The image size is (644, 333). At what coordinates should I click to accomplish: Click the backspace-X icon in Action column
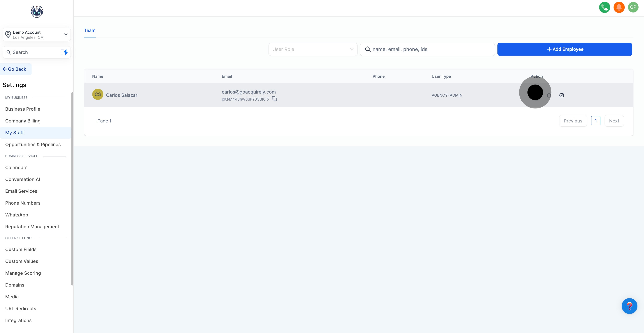pos(561,95)
